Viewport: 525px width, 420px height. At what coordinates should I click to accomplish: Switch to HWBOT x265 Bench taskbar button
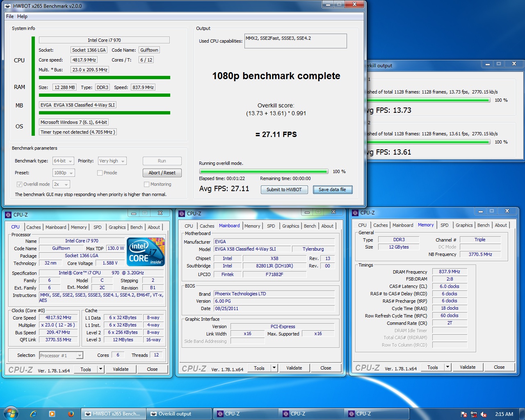[114, 414]
